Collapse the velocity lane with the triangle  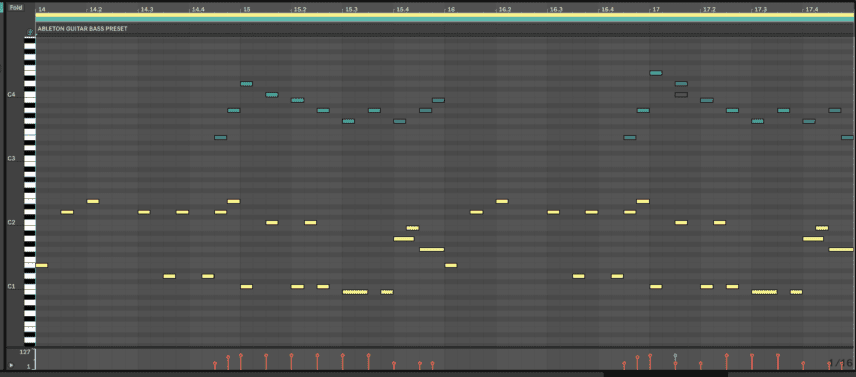click(12, 365)
